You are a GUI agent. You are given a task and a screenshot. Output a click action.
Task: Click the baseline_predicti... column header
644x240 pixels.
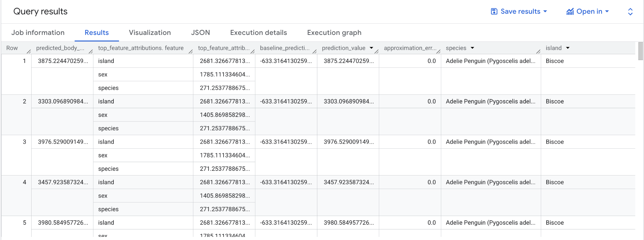(x=285, y=48)
